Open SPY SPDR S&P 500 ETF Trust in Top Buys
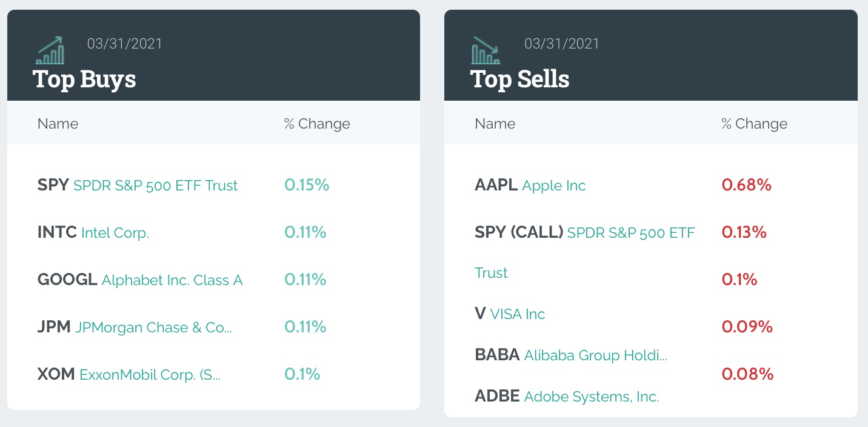Screen dimensions: 868x427 coord(138,185)
